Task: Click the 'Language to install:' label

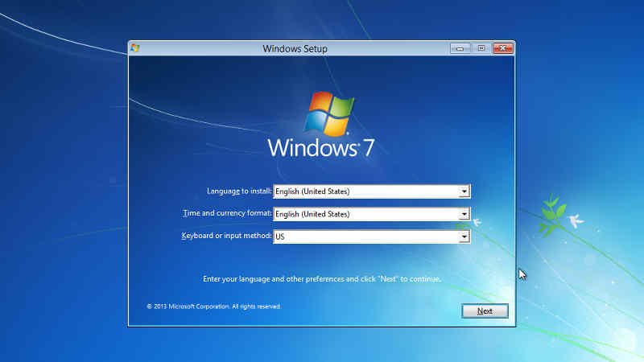Action: point(239,191)
